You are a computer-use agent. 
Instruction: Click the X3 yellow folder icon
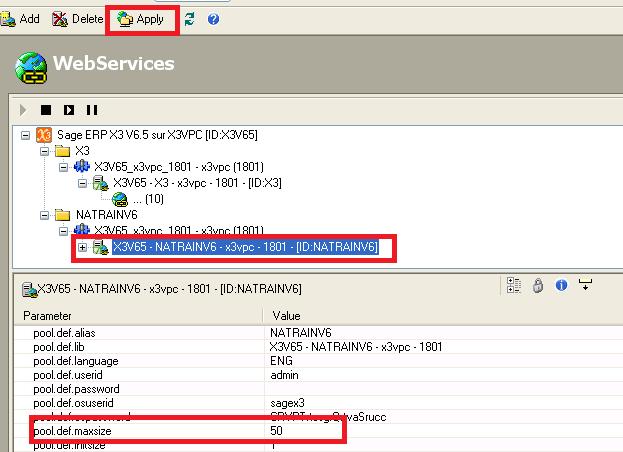click(x=62, y=151)
